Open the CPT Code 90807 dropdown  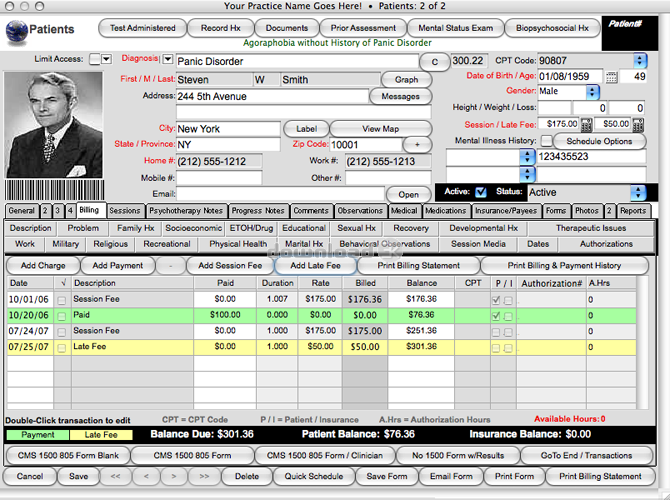tap(640, 61)
